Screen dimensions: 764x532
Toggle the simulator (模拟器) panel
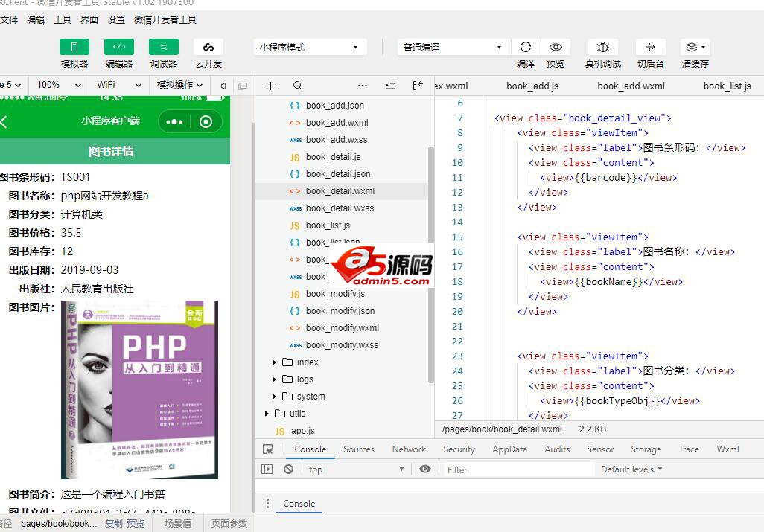tap(74, 47)
